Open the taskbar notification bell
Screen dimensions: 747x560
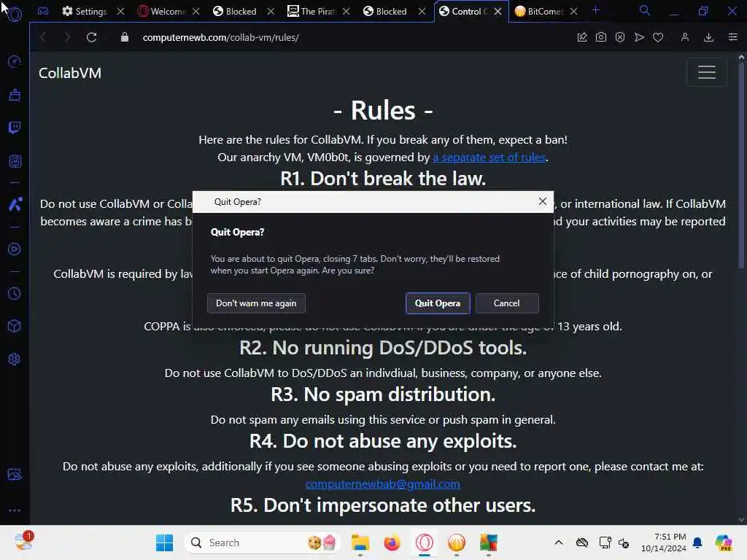click(x=697, y=542)
